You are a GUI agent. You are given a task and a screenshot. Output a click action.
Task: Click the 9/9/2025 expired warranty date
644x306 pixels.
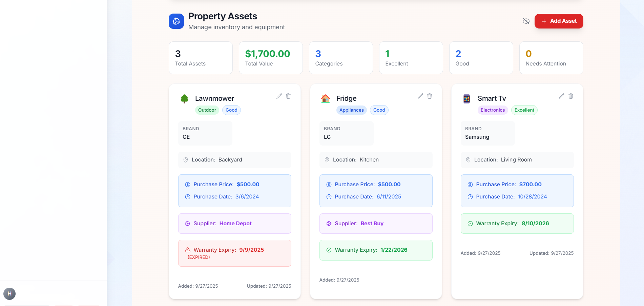click(251, 250)
